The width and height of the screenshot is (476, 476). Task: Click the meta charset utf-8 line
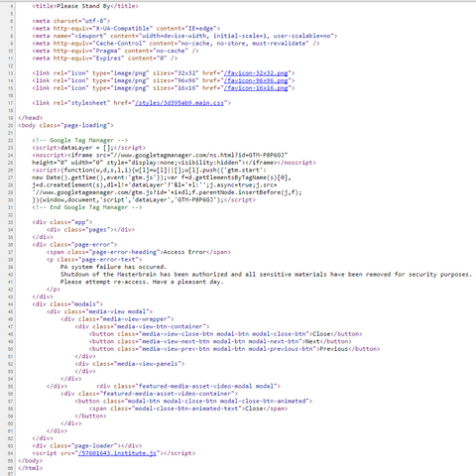pos(71,21)
